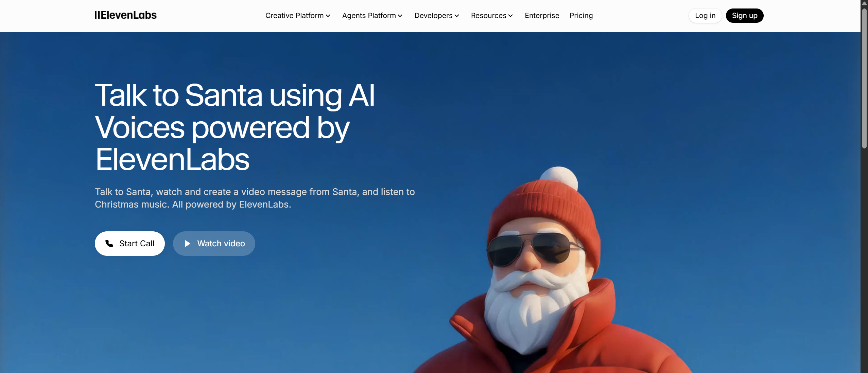This screenshot has width=868, height=373.
Task: Click the phone icon in Start Call
Action: click(x=109, y=243)
